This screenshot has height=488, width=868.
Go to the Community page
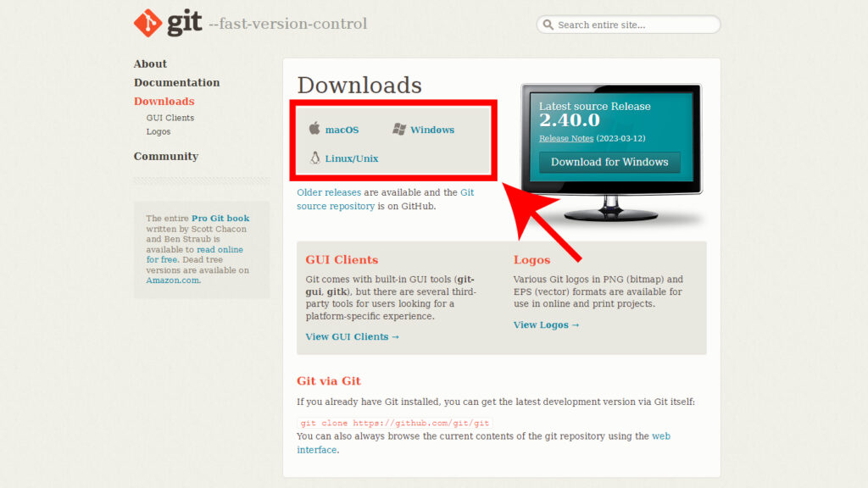click(x=165, y=156)
